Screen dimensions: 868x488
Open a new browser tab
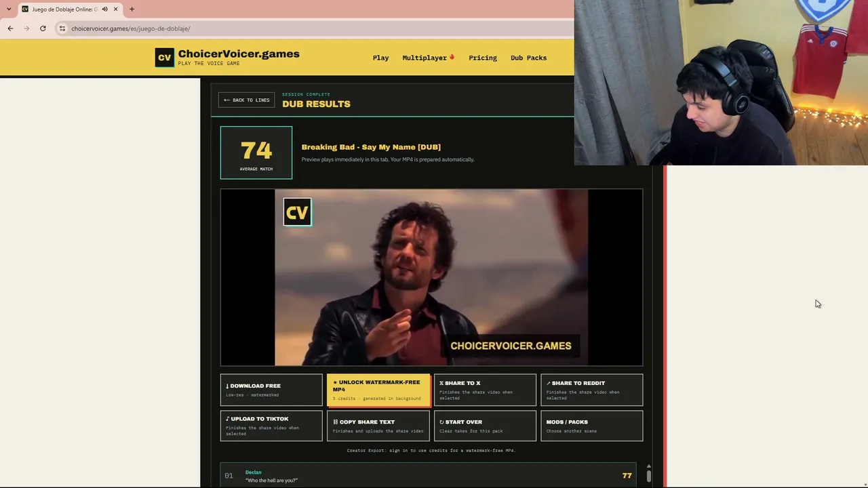132,9
